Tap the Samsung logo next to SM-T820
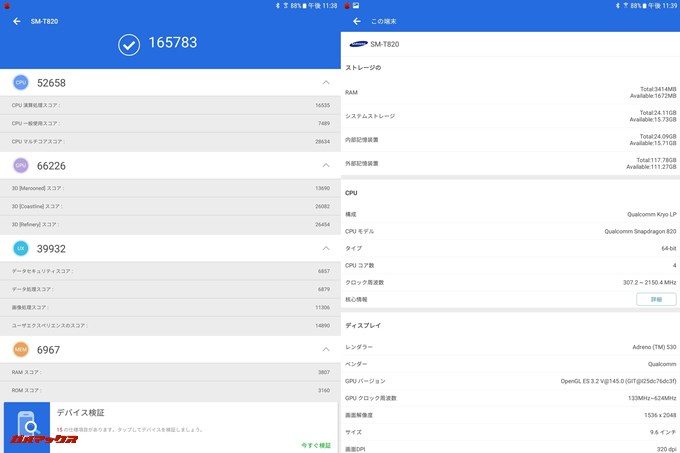The height and width of the screenshot is (453, 680). (359, 44)
